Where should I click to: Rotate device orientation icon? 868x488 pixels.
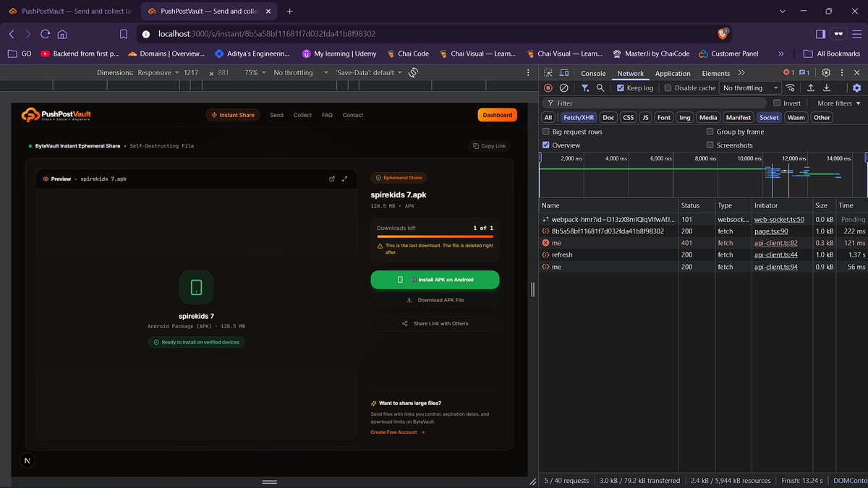[413, 73]
